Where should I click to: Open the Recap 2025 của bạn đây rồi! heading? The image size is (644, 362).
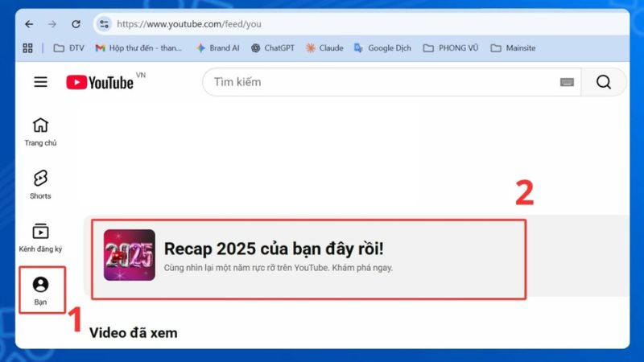[x=274, y=249]
